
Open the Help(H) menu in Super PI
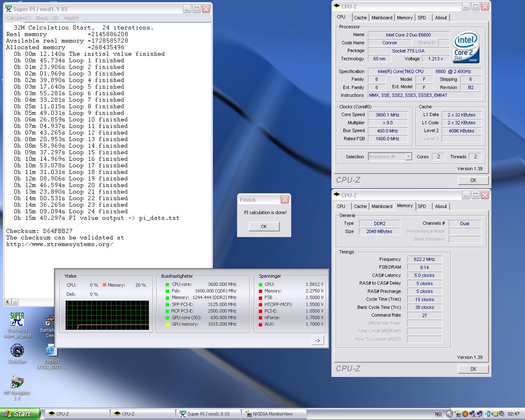(71, 18)
